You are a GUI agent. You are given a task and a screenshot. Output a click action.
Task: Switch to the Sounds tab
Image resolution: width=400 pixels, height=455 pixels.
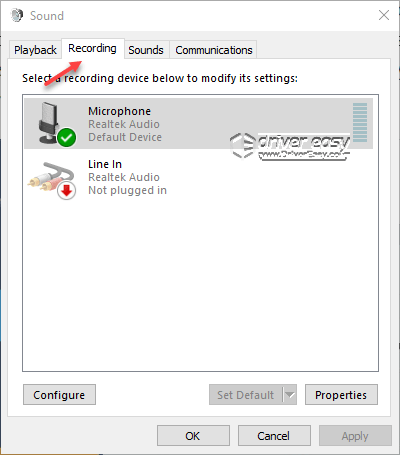tap(146, 50)
